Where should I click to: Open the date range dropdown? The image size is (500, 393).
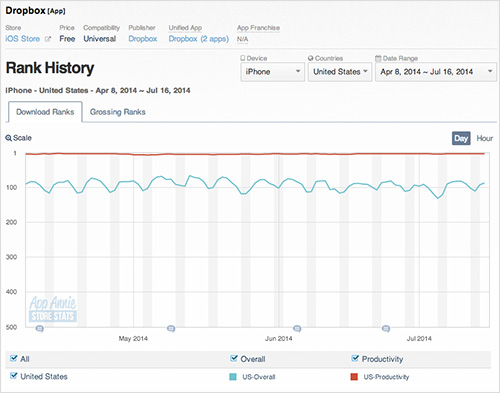436,72
